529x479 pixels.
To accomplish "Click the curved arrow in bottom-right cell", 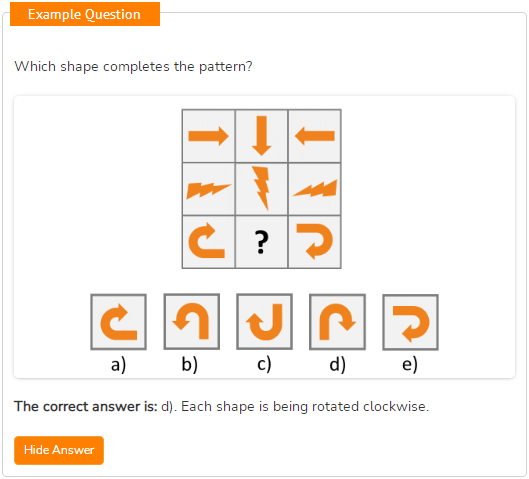I will 315,242.
